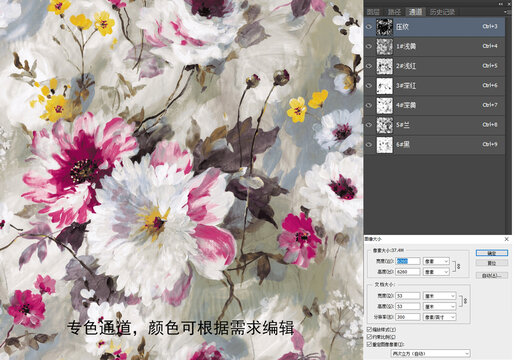Open document height unit dropdown
Screen dimensions: 515x360
[x=439, y=306]
